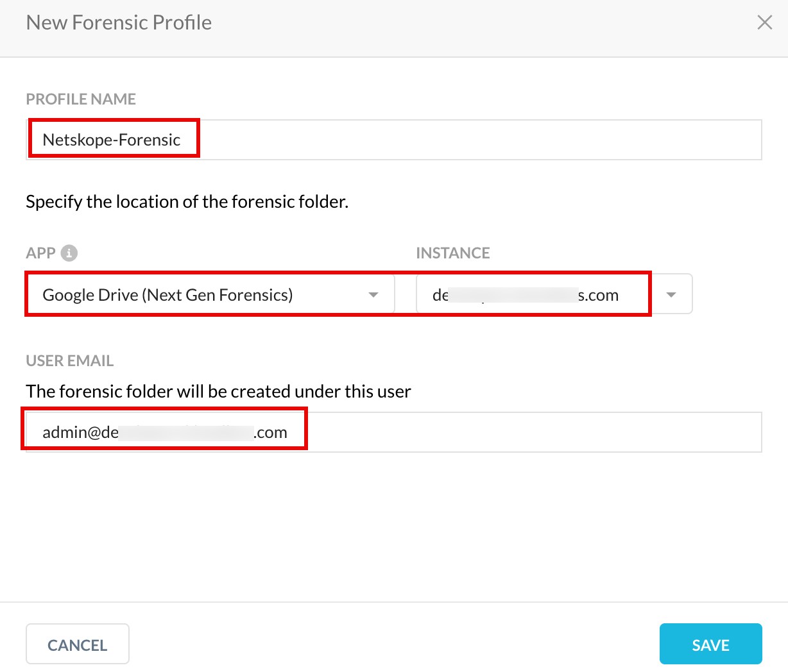Image resolution: width=788 pixels, height=672 pixels.
Task: Expand the Instance dropdown arrow
Action: point(671,294)
